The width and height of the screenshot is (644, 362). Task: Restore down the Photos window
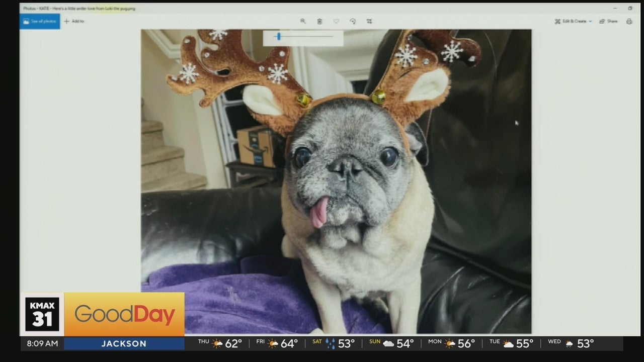click(630, 8)
